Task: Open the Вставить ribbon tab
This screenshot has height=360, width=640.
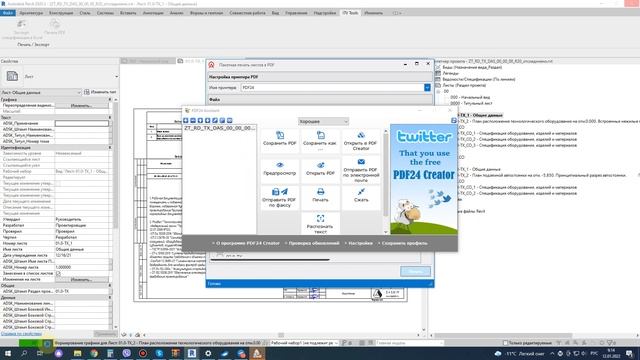Action: (x=128, y=13)
